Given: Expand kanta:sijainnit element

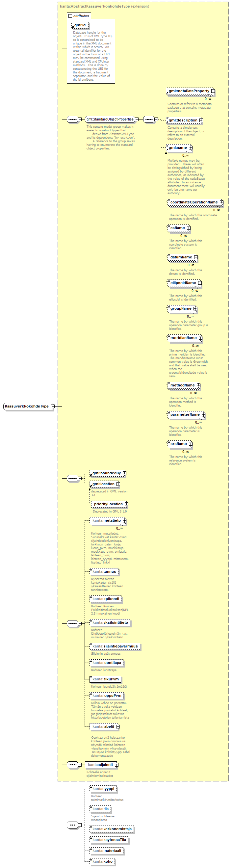Looking at the screenshot, I should [116, 765].
